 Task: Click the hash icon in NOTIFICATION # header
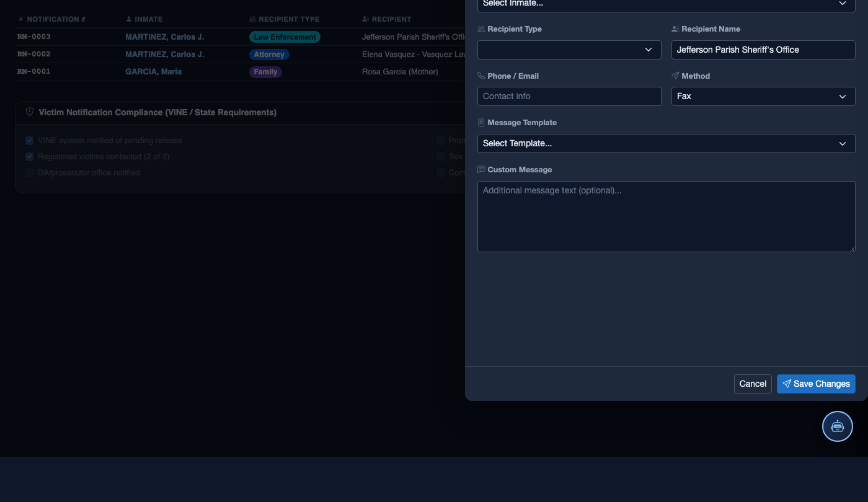tap(21, 19)
